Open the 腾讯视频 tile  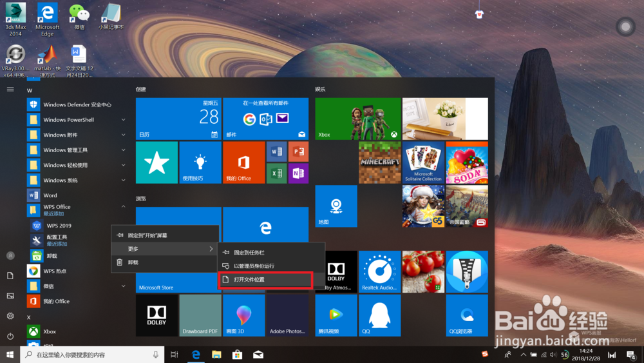336,315
